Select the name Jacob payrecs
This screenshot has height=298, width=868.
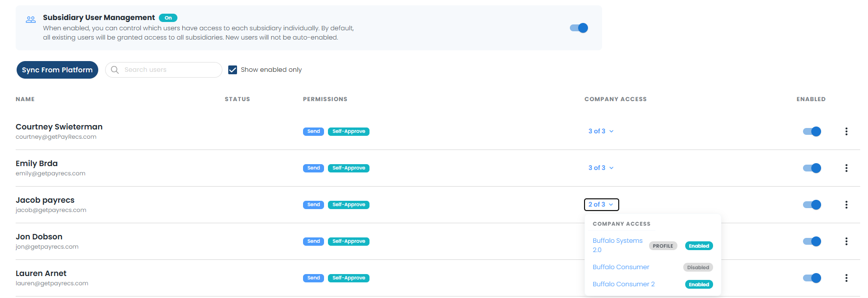tap(45, 200)
